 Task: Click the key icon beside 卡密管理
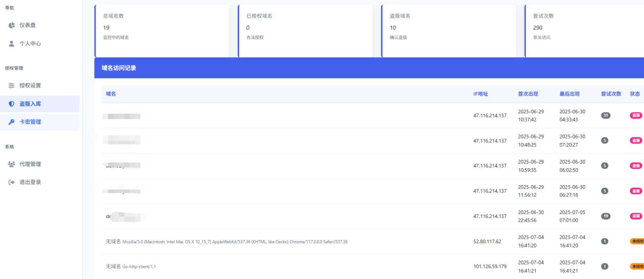tap(11, 122)
